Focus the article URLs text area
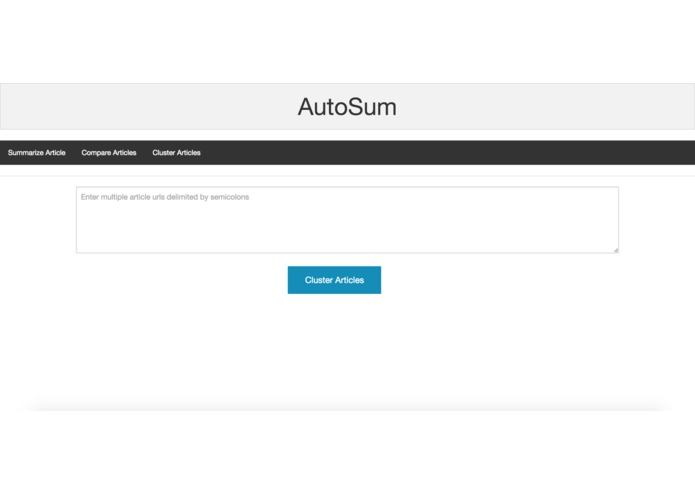 (348, 220)
